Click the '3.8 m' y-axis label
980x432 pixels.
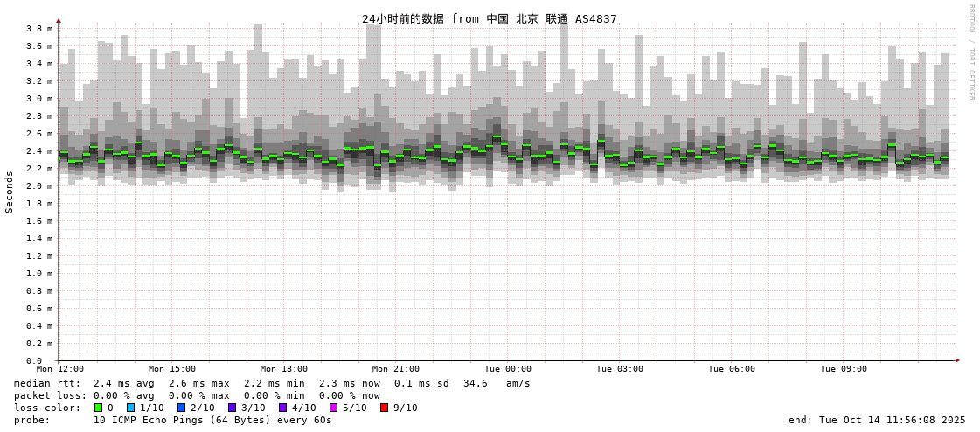(x=39, y=29)
